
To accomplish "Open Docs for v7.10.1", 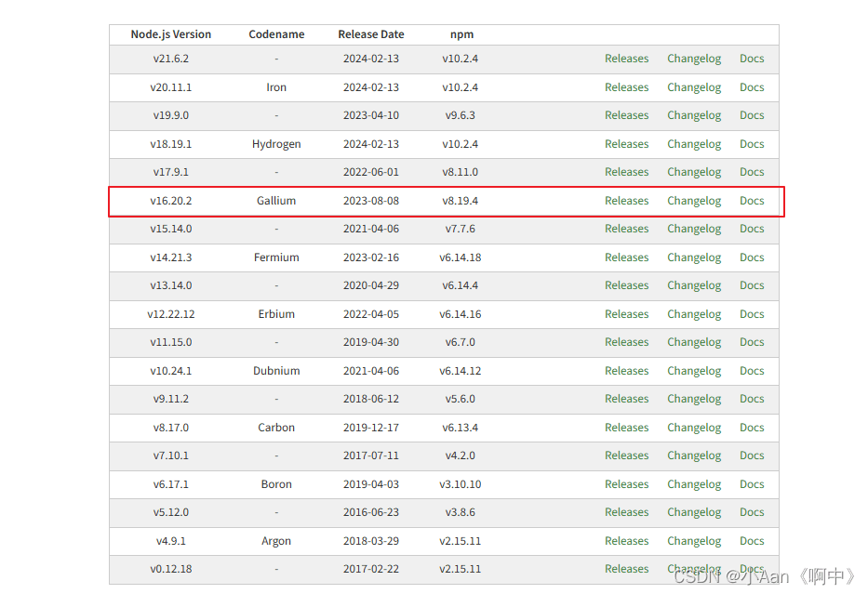I will [x=751, y=455].
